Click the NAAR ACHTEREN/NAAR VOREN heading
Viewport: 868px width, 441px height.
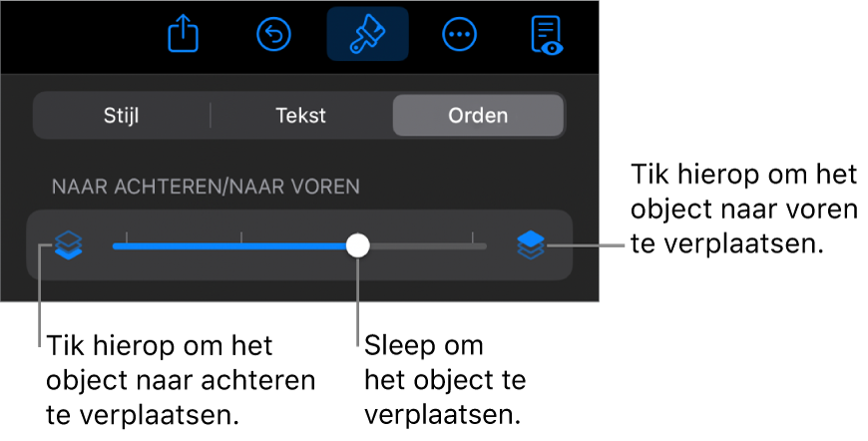point(206,187)
